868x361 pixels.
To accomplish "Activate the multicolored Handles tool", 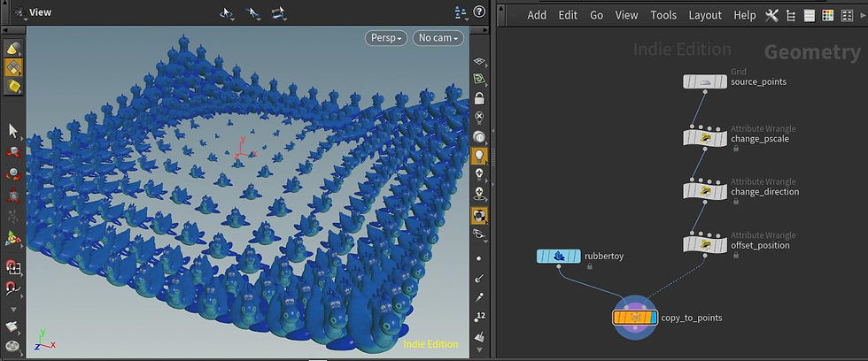I will (13, 238).
